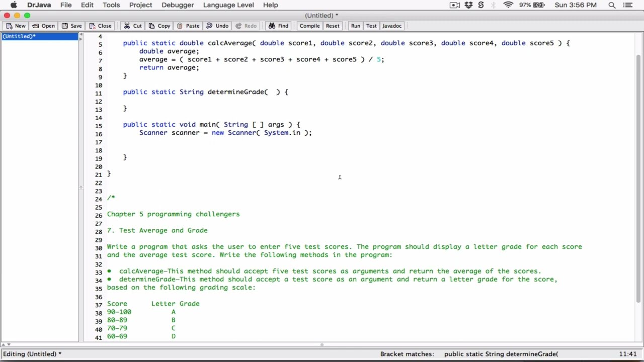
Task: Click the average calculation line 7
Action: (x=262, y=59)
